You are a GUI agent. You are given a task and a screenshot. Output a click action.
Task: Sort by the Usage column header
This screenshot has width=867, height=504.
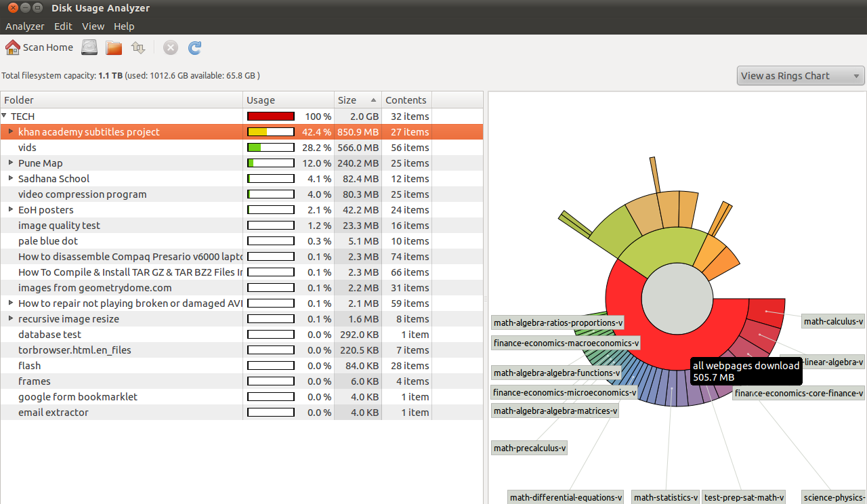pos(289,100)
